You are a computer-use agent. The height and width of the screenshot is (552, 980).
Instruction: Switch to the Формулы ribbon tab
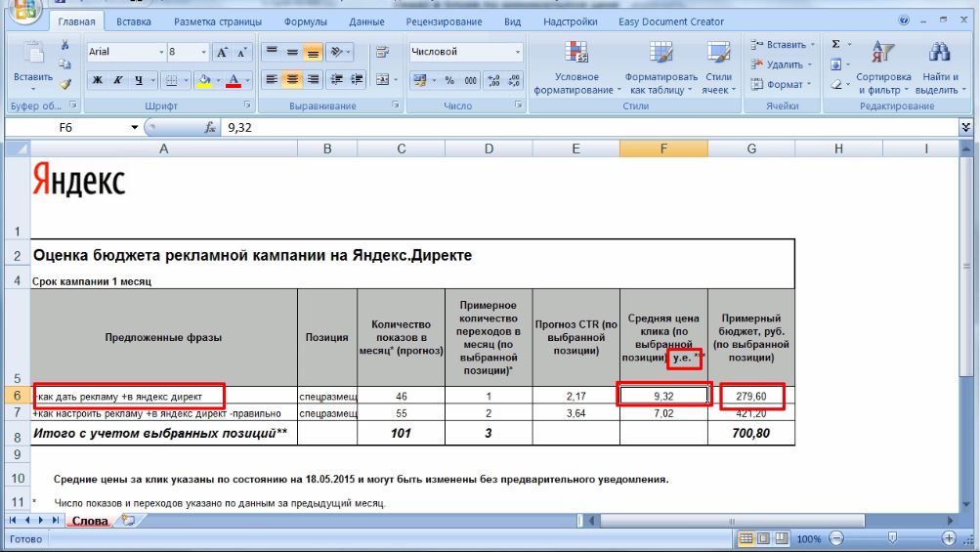tap(305, 21)
